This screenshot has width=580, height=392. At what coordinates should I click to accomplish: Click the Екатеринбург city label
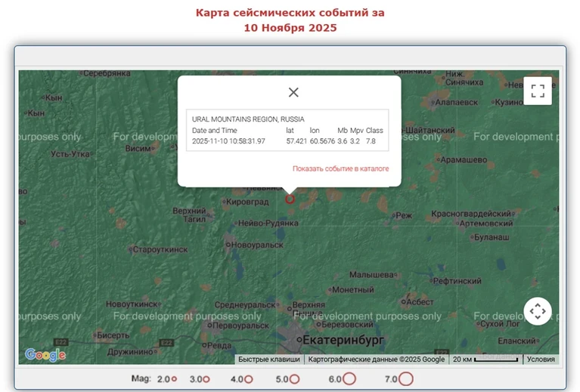point(345,341)
